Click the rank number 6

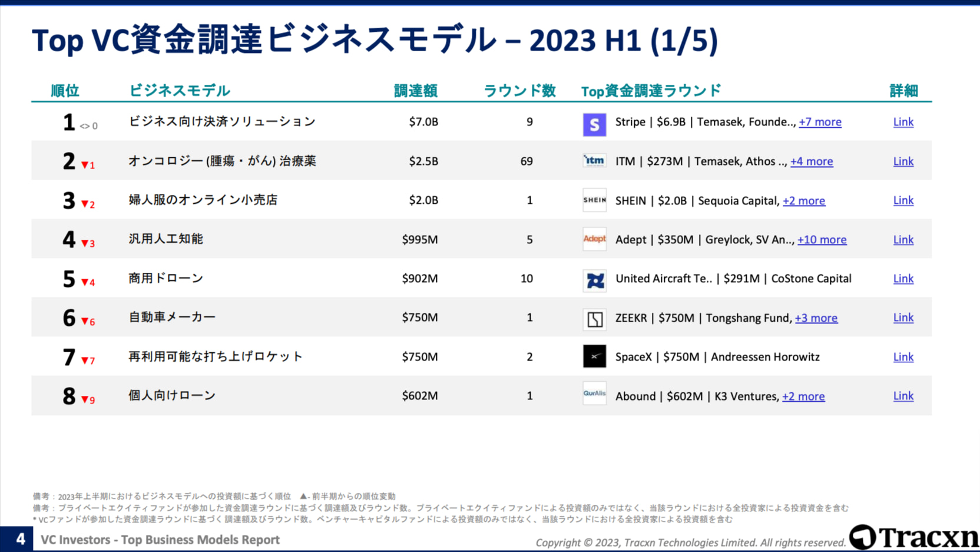(69, 318)
